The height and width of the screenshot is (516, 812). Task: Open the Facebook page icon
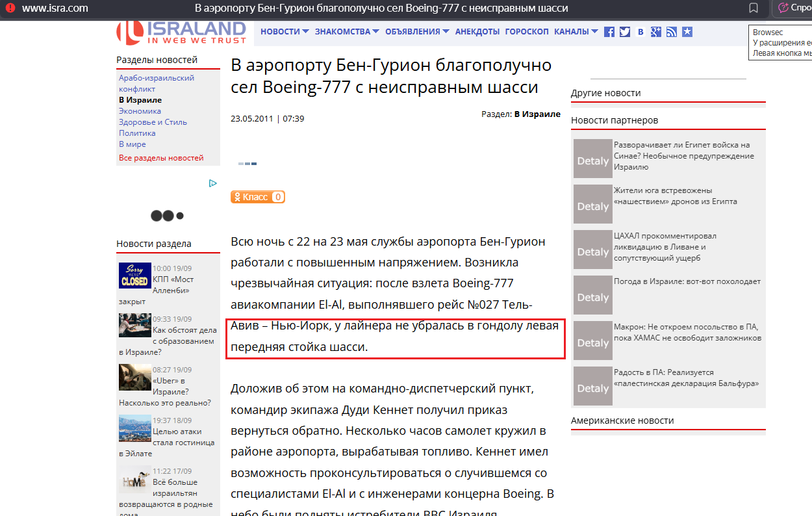click(x=609, y=32)
